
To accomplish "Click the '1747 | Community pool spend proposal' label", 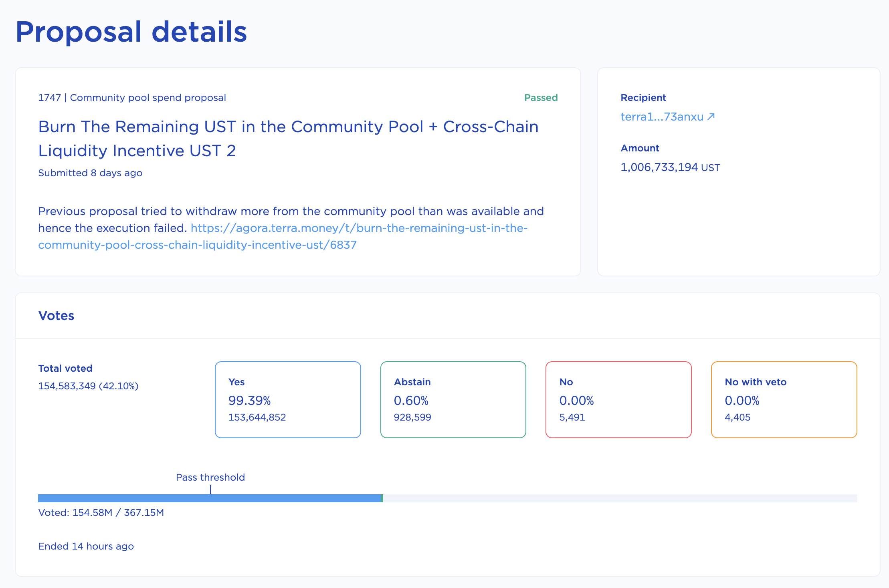I will click(132, 98).
